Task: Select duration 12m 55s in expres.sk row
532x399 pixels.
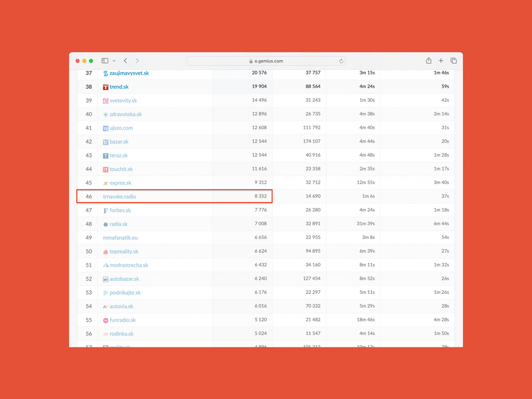Action: point(366,182)
